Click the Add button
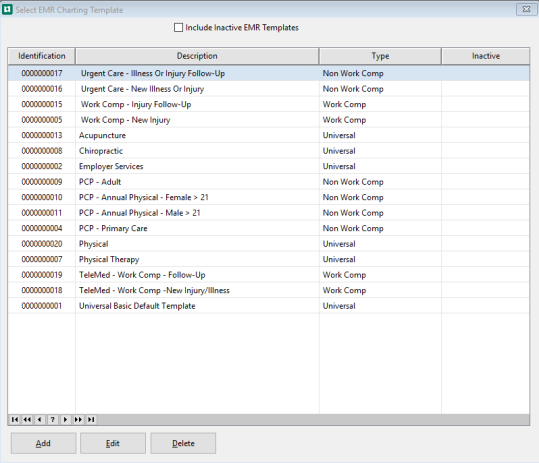This screenshot has width=539, height=463. (x=43, y=443)
